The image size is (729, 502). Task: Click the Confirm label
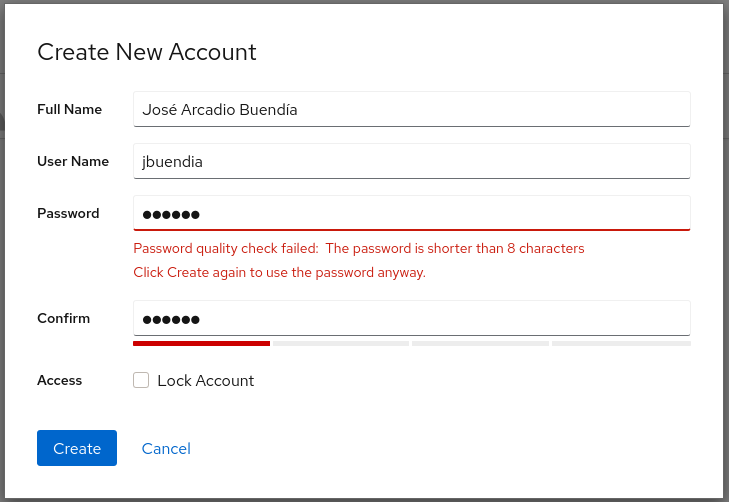pos(63,319)
